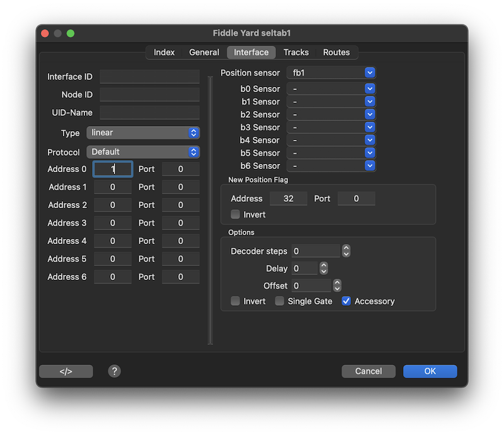Click the Offset stepper arrows
The width and height of the screenshot is (504, 435).
tap(337, 286)
